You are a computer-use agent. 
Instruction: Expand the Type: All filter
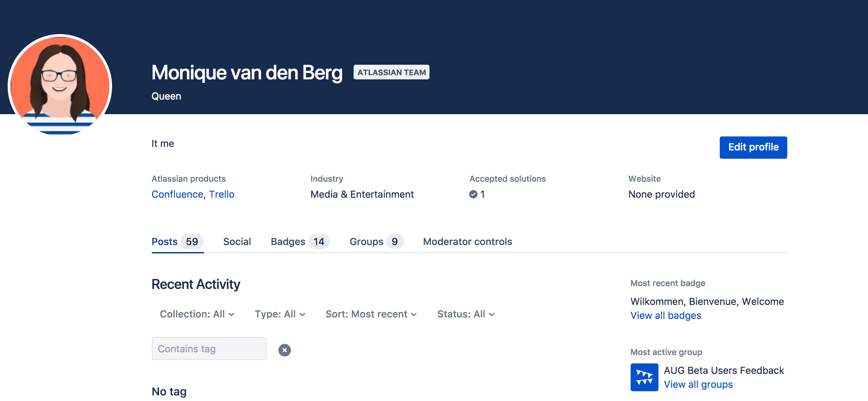[280, 314]
